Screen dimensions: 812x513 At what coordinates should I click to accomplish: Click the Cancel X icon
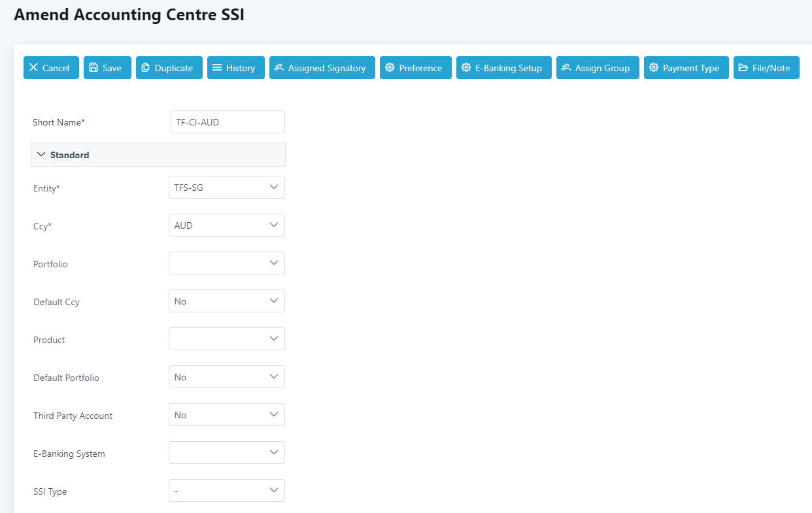(x=34, y=68)
